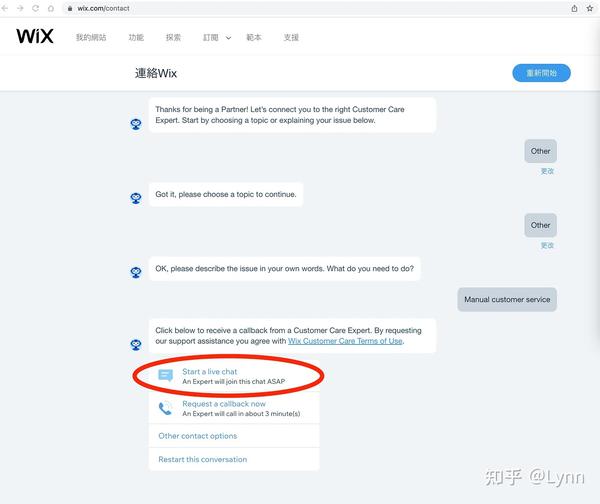The width and height of the screenshot is (600, 504).
Task: Click the Got it, please choose a topic message
Action: pos(226,194)
